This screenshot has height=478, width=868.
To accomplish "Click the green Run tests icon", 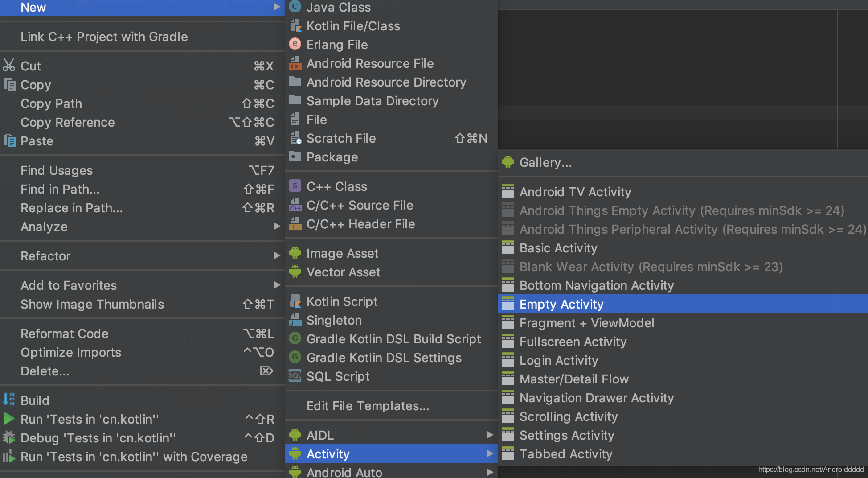I will [9, 419].
